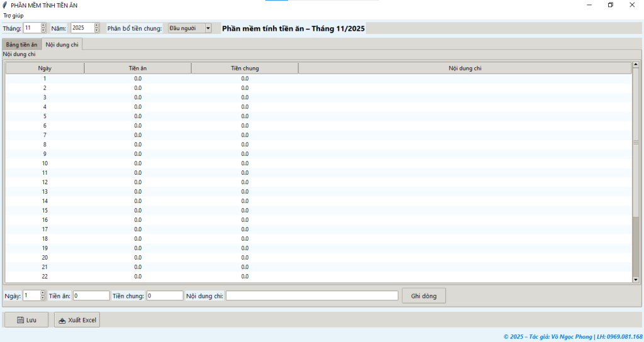Increase the Tháng value with up arrow
The height and width of the screenshot is (342, 644).
(x=43, y=25)
